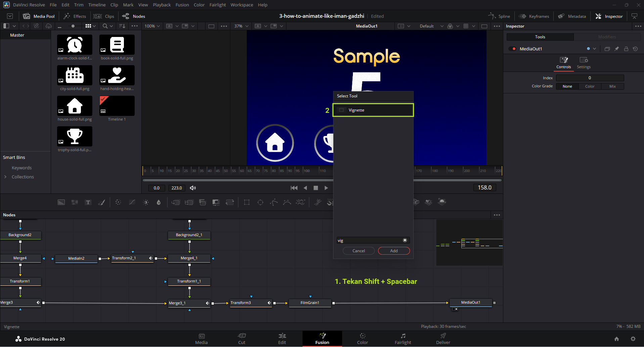
Task: Lock the MediaOut1 node with the lock icon
Action: [x=626, y=49]
